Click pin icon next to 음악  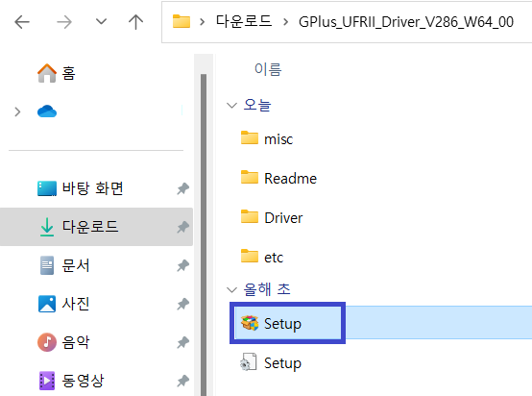click(182, 342)
